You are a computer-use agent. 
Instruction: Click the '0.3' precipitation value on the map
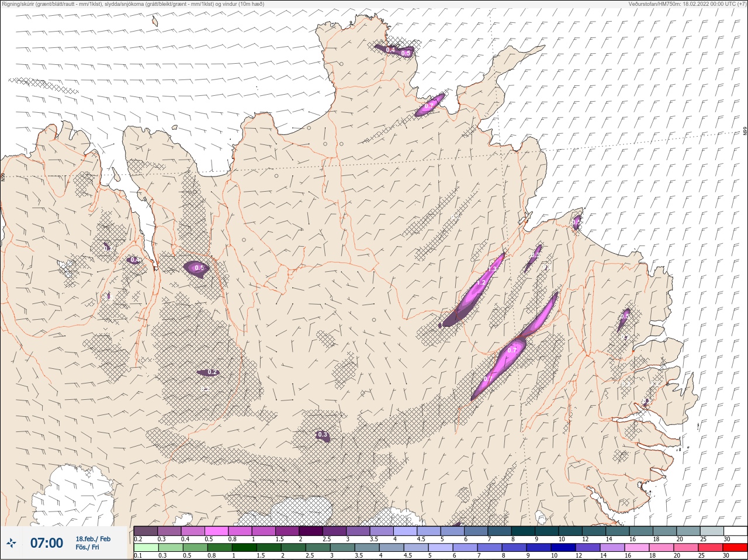(x=323, y=434)
